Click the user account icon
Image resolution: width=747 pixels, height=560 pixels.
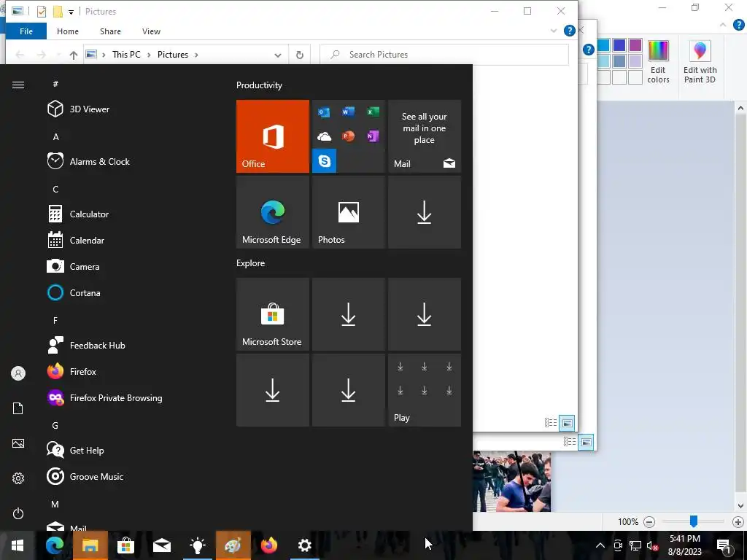click(x=18, y=373)
